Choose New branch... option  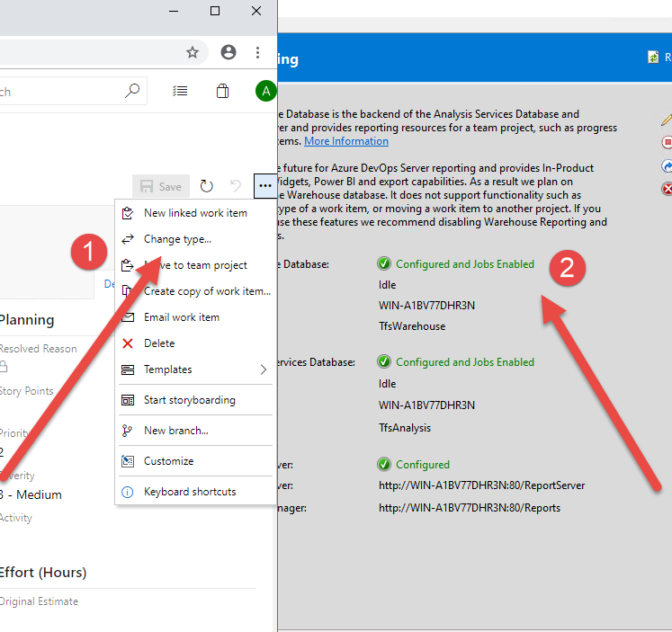point(195,431)
